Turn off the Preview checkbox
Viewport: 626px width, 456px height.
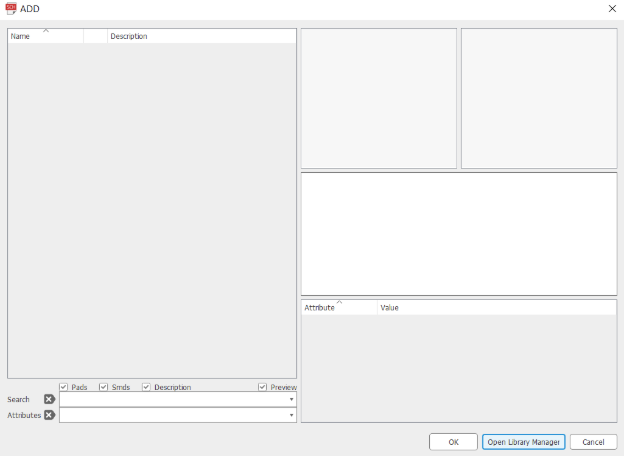(x=263, y=387)
